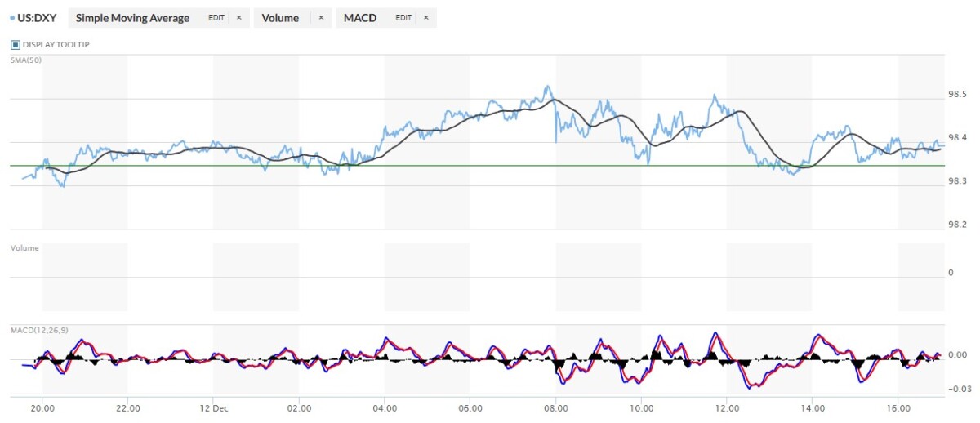Click the 20:00 time axis label

(x=42, y=408)
